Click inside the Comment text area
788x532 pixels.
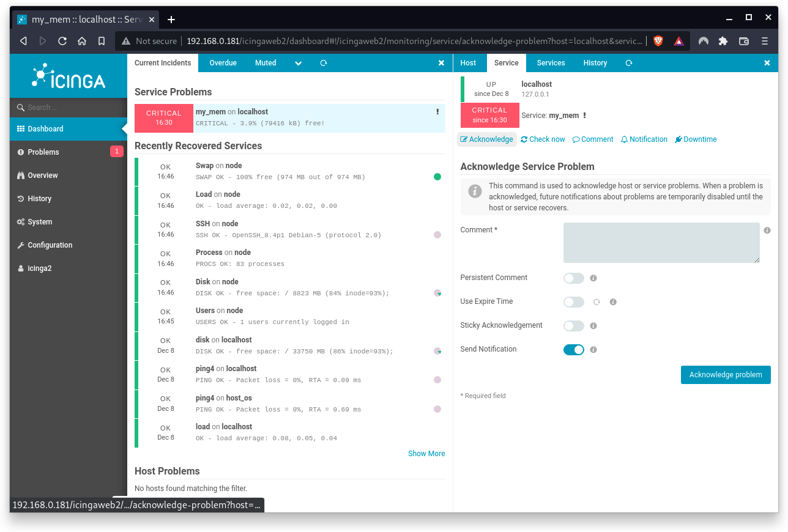click(661, 242)
